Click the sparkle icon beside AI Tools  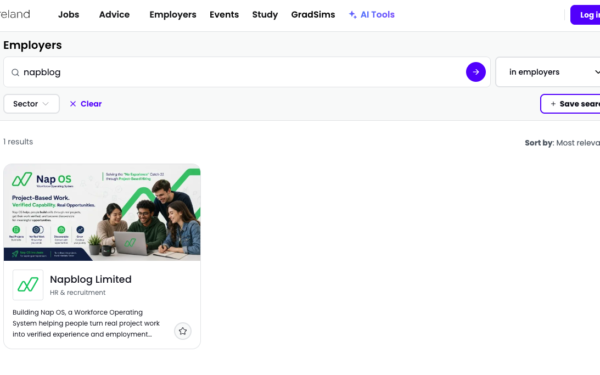point(352,15)
